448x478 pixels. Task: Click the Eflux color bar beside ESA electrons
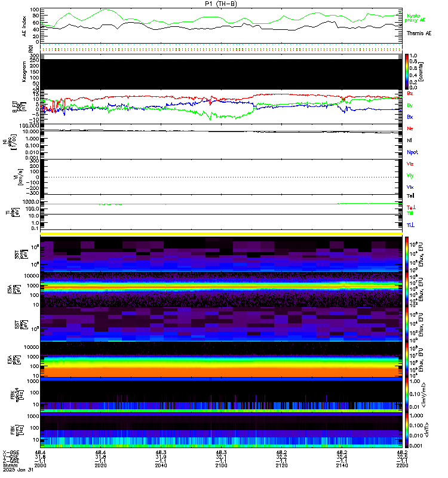click(407, 360)
